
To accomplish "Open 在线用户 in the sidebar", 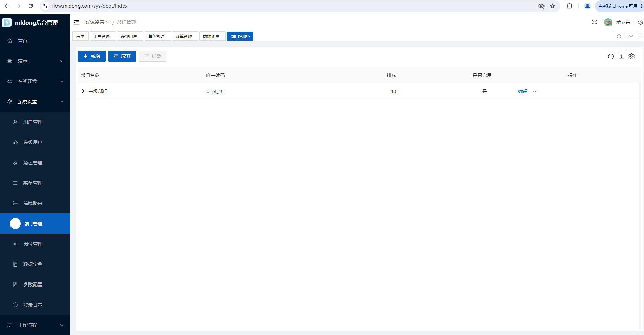I will click(x=35, y=142).
